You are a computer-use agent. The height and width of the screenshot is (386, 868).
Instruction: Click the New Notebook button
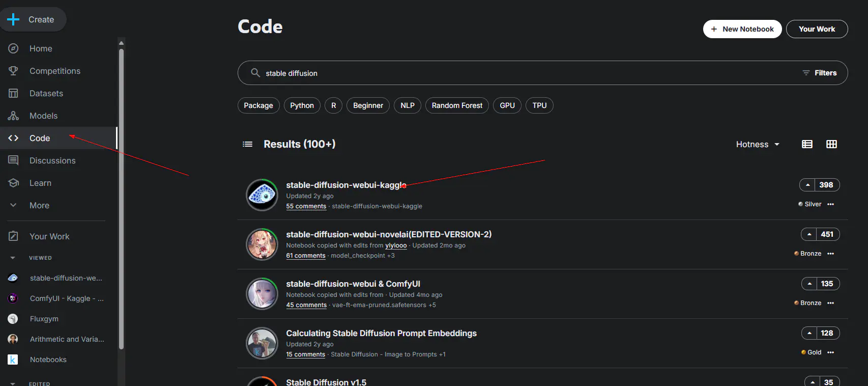click(742, 29)
